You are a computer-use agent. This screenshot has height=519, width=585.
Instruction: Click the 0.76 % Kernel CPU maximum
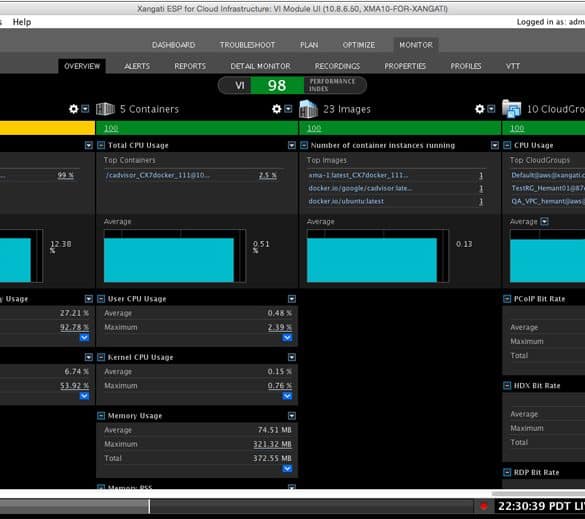click(x=279, y=385)
